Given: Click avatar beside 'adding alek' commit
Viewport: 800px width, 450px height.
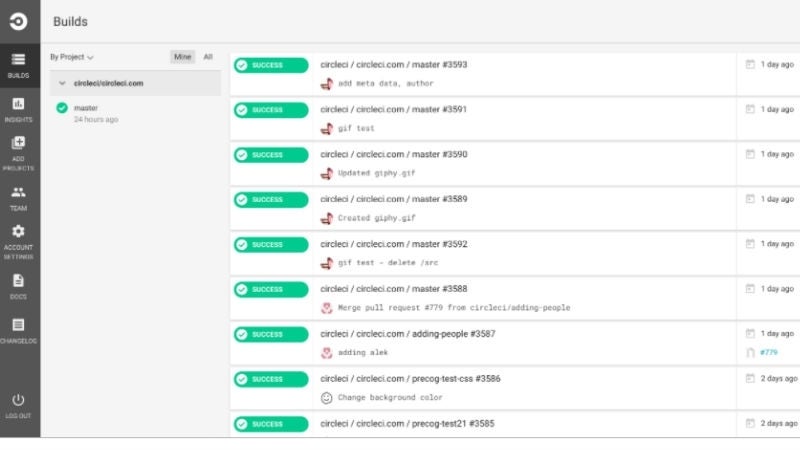Looking at the screenshot, I should (x=327, y=353).
